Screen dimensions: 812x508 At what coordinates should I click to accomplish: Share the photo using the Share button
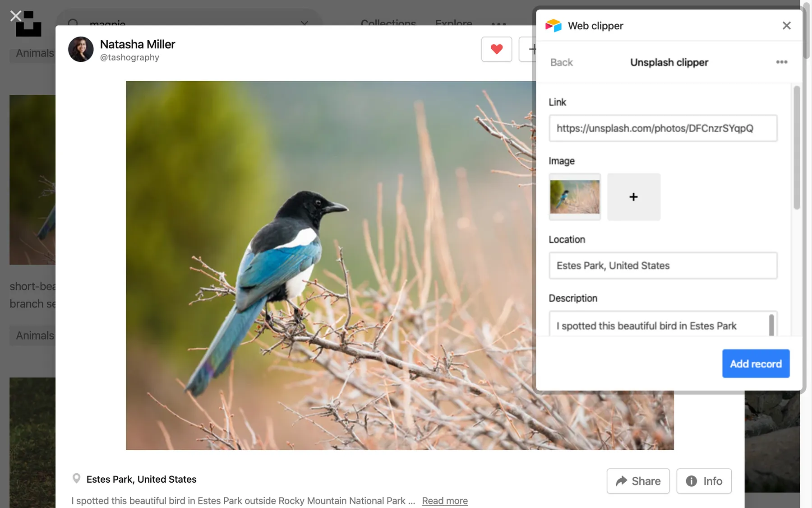coord(638,481)
